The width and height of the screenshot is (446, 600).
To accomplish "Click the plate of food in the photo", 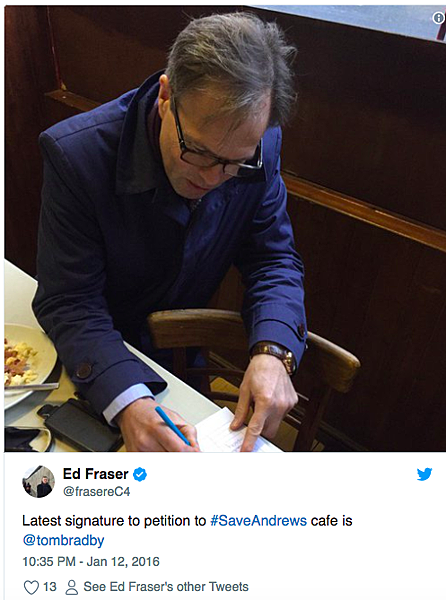I will pyautogui.click(x=27, y=362).
